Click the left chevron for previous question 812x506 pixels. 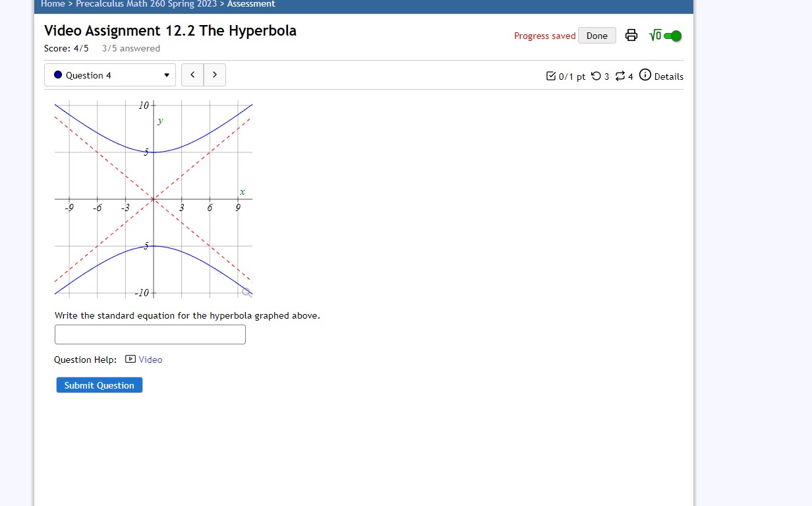coord(192,75)
